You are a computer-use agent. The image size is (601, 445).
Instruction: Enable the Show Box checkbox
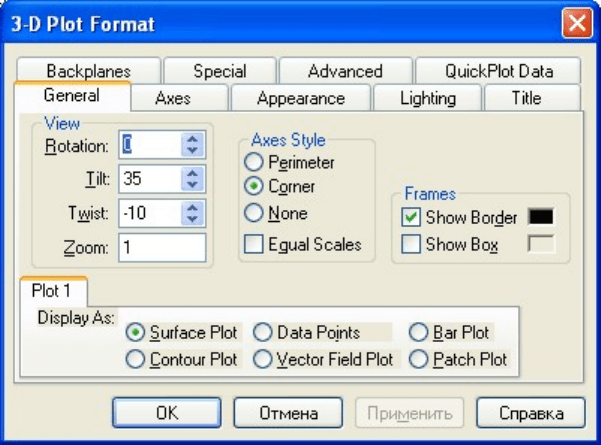(x=411, y=244)
